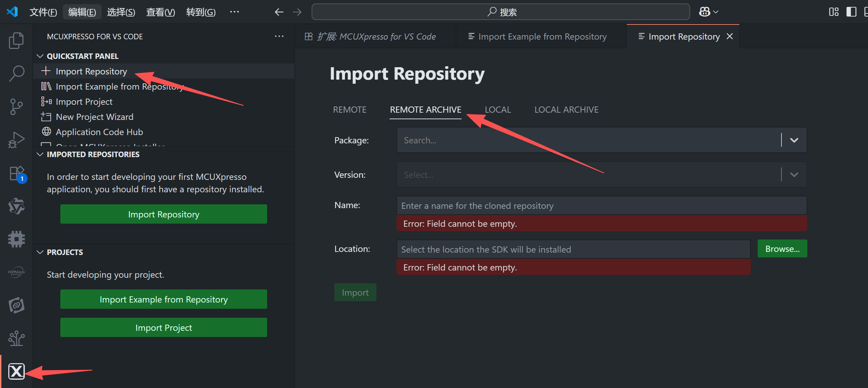Screen dimensions: 868x388
Task: Collapse the QUICKSTART PANEL section
Action: [40, 56]
